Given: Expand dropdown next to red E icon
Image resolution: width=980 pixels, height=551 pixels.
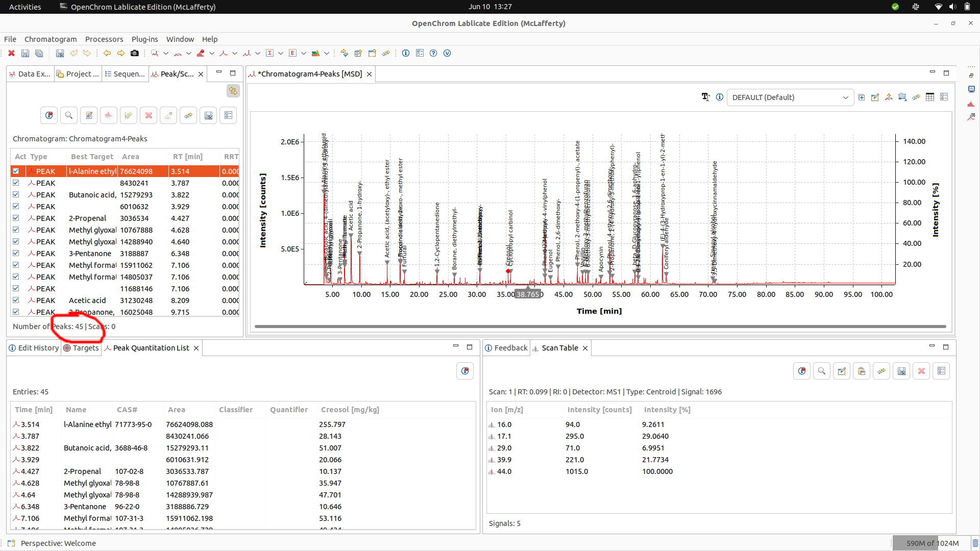Looking at the screenshot, I should pyautogui.click(x=304, y=53).
